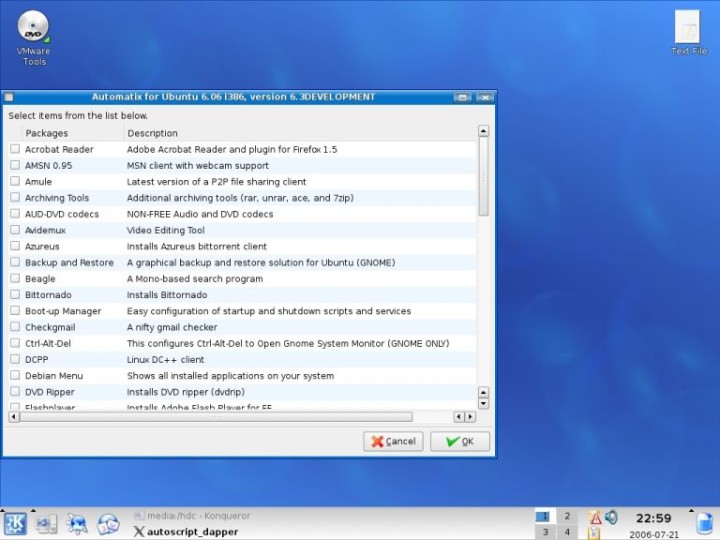This screenshot has width=720, height=540.
Task: Select the 'Video Editing Tool' description
Action: pos(166,230)
